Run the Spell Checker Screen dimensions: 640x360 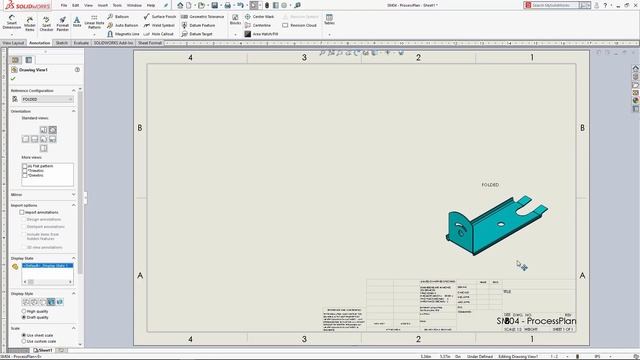[x=46, y=24]
